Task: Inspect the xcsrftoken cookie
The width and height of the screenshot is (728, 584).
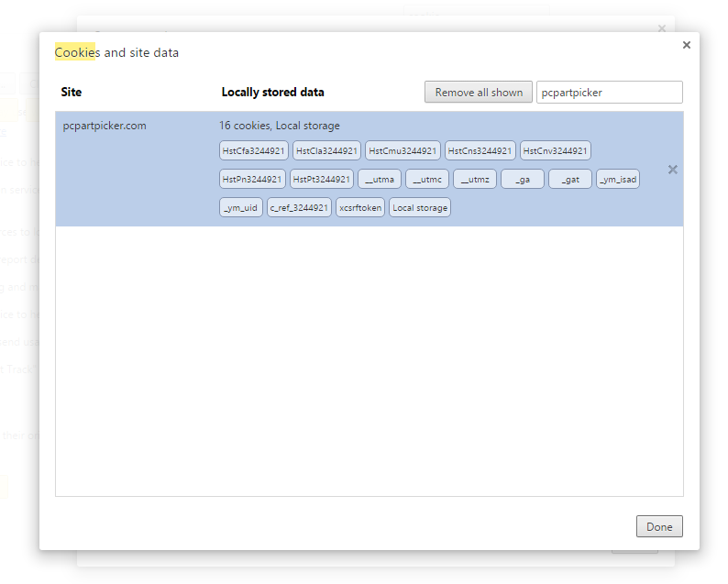Action: 360,207
